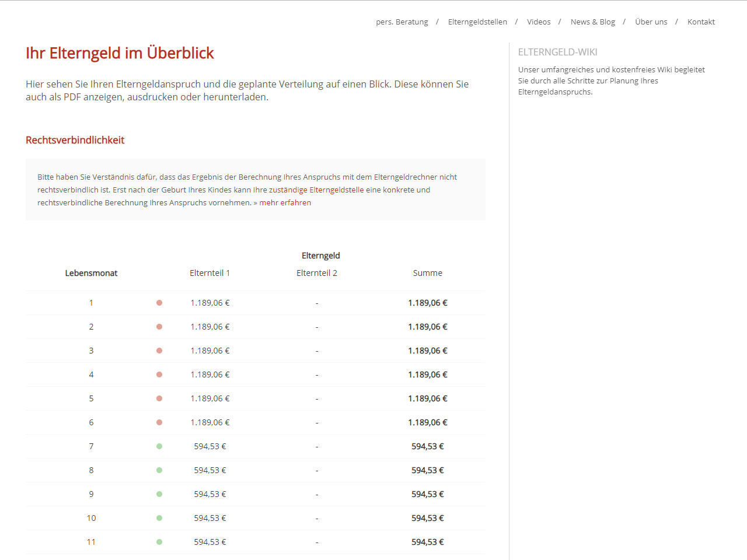Click the red dot in month 5 row

[159, 398]
